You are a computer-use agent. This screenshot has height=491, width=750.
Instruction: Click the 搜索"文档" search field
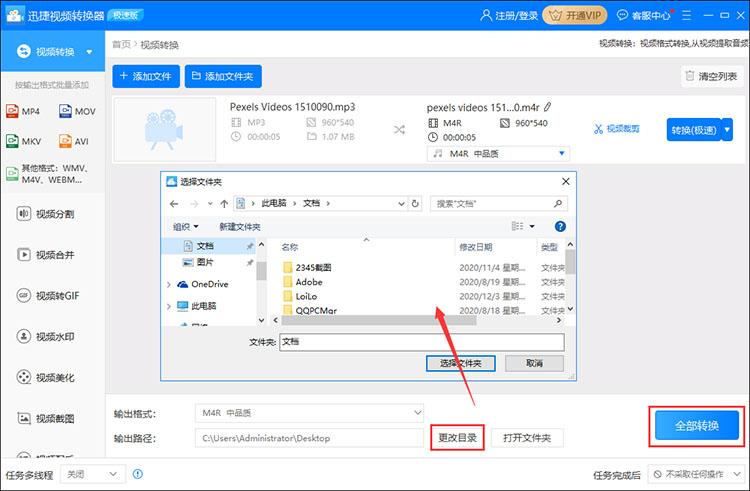tap(498, 204)
